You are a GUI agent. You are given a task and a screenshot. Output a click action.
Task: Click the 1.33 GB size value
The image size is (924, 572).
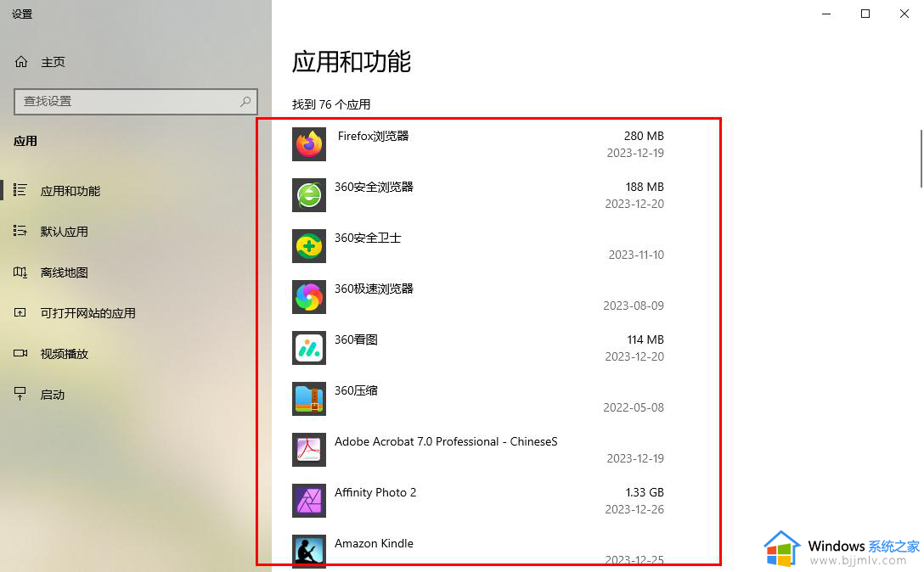tap(645, 492)
